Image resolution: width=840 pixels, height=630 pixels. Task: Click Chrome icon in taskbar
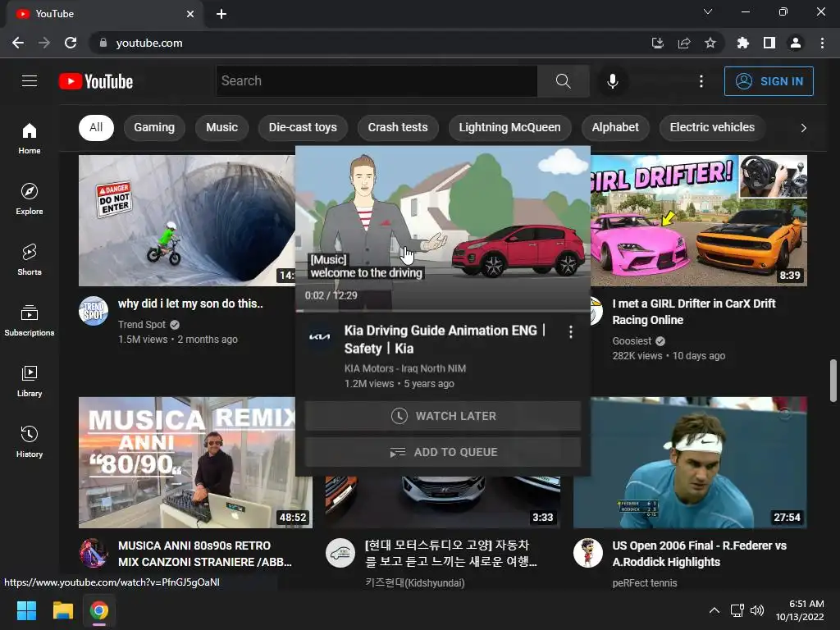99,610
